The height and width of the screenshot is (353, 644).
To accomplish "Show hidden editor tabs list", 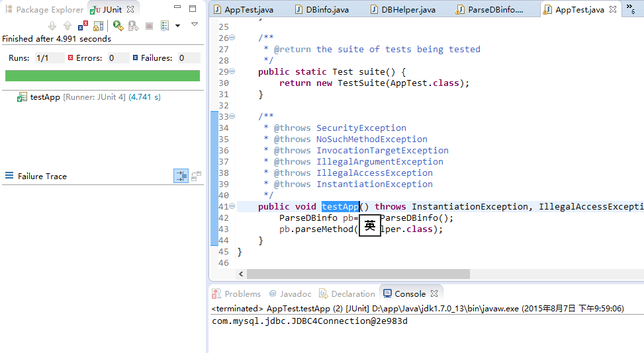I will tap(631, 9).
